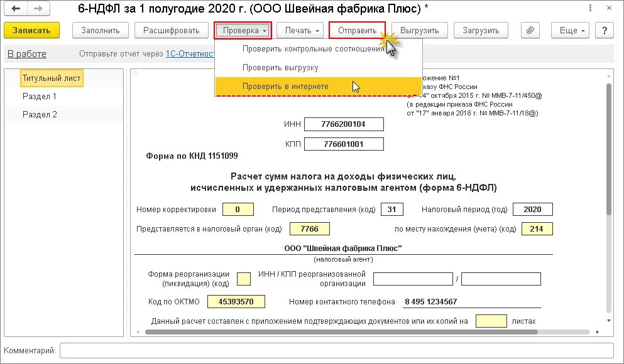624x364 pixels.
Task: Select Титульный лист section
Action: 52,78
